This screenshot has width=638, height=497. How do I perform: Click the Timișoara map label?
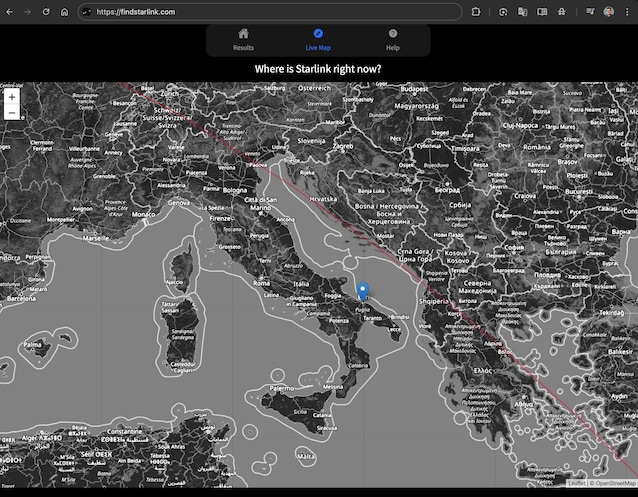(465, 149)
